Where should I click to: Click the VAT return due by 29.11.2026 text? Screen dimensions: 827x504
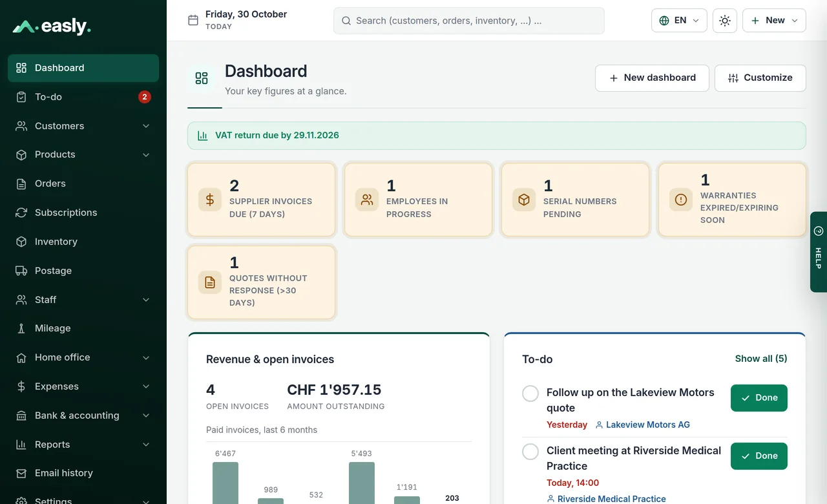[x=277, y=136]
